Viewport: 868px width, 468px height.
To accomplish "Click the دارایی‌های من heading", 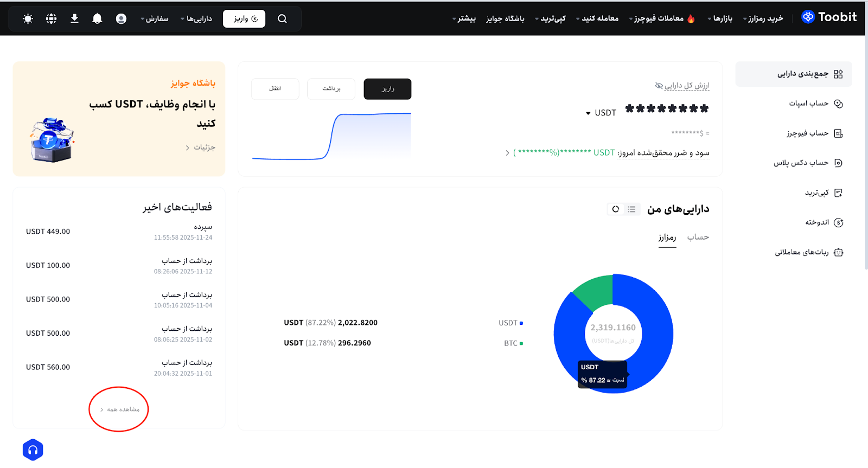I will [x=678, y=209].
